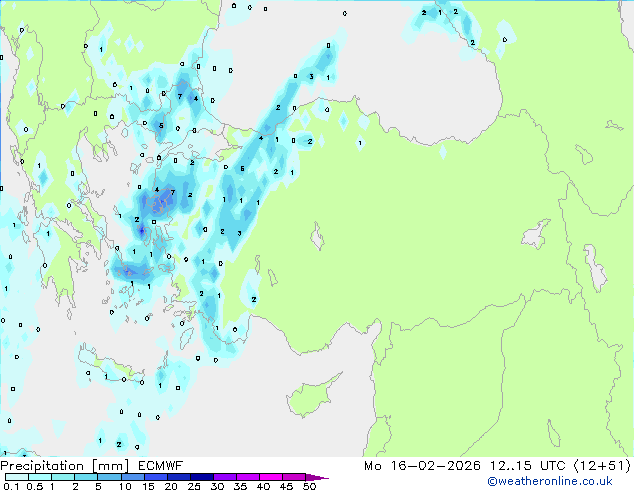Image resolution: width=634 pixels, height=490 pixels.
Task: Click the 'ECMWF' model label
Action: 161,466
